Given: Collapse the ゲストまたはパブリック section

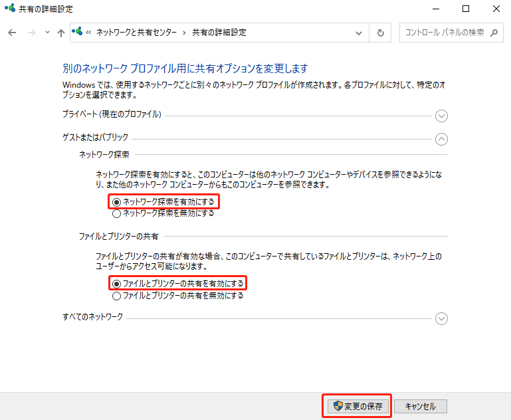Looking at the screenshot, I should (441, 140).
